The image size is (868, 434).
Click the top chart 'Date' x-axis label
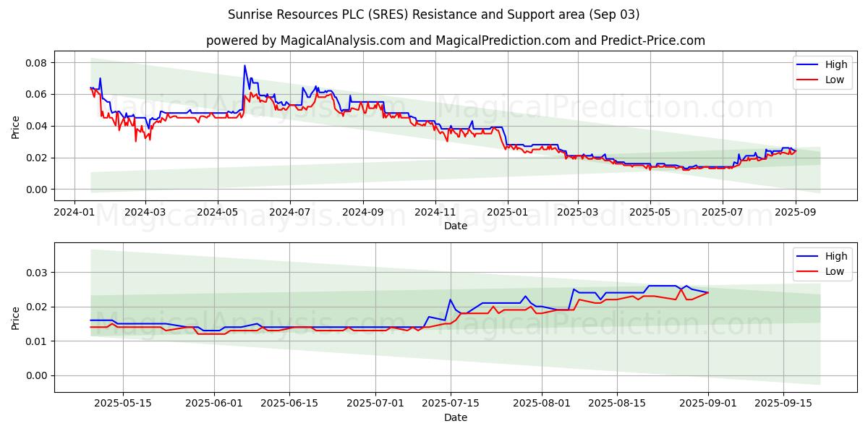(x=456, y=226)
